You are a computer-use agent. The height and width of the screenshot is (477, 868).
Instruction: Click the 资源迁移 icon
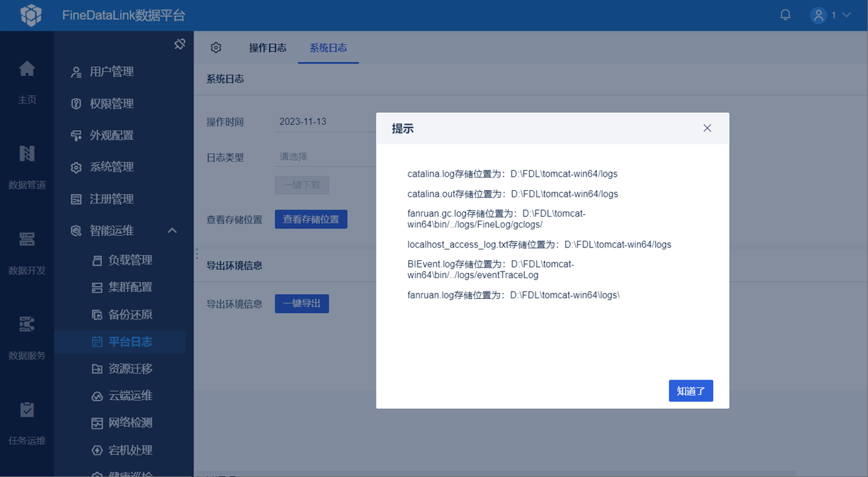pos(97,369)
